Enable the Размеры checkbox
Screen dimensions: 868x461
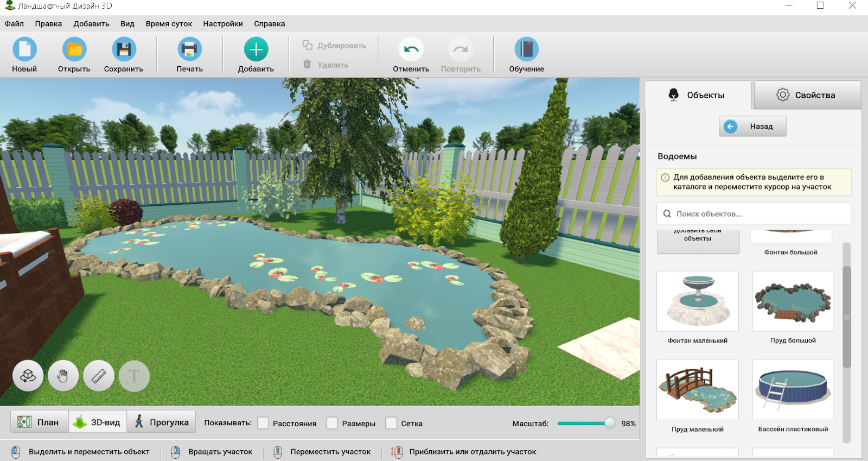[332, 423]
